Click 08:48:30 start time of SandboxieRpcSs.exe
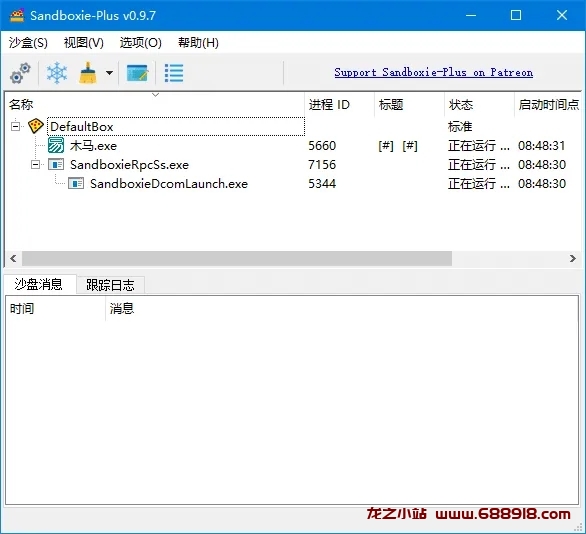The width and height of the screenshot is (586, 534). pyautogui.click(x=542, y=164)
